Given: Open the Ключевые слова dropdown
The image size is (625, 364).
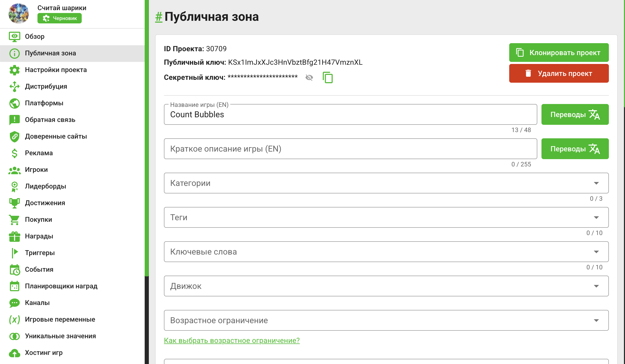Looking at the screenshot, I should (386, 252).
